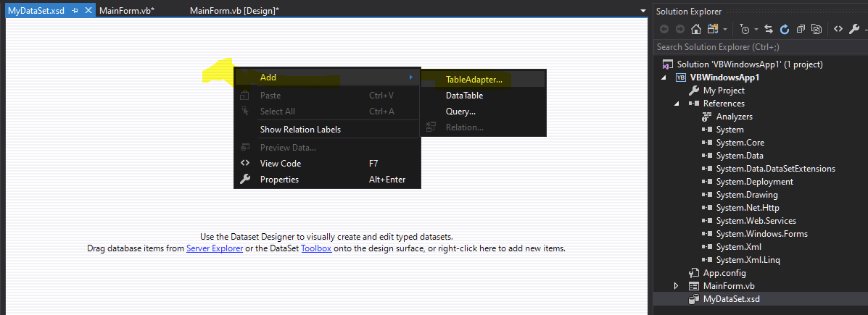This screenshot has width=868, height=315.
Task: Open the tab list dropdown arrow
Action: point(642,11)
